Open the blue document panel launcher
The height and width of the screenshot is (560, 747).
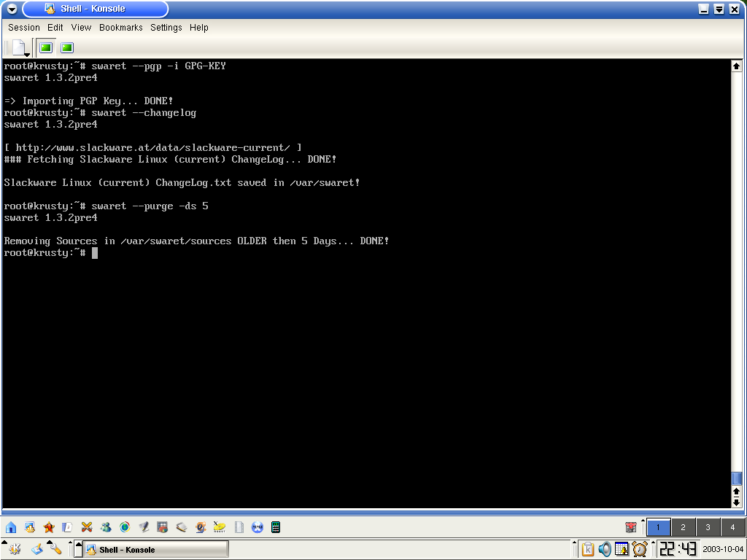[x=67, y=527]
